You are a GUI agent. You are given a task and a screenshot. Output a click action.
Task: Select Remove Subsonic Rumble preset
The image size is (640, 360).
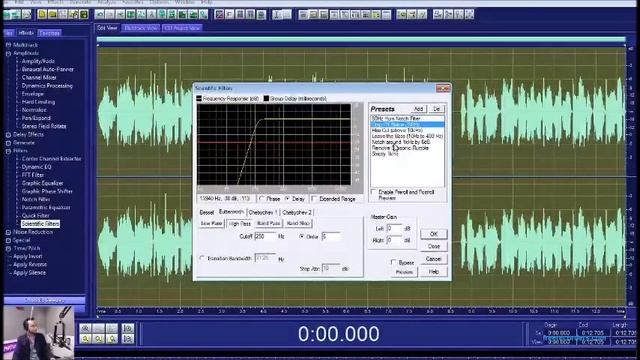point(400,148)
